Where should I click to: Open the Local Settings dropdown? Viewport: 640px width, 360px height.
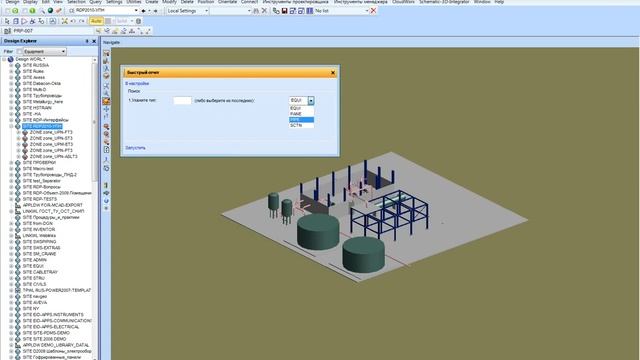click(206, 11)
